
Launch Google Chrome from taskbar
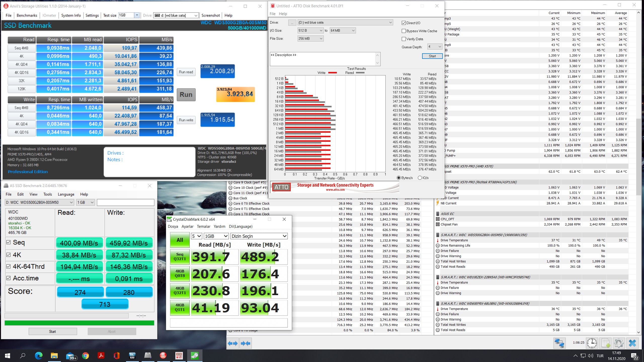85,356
